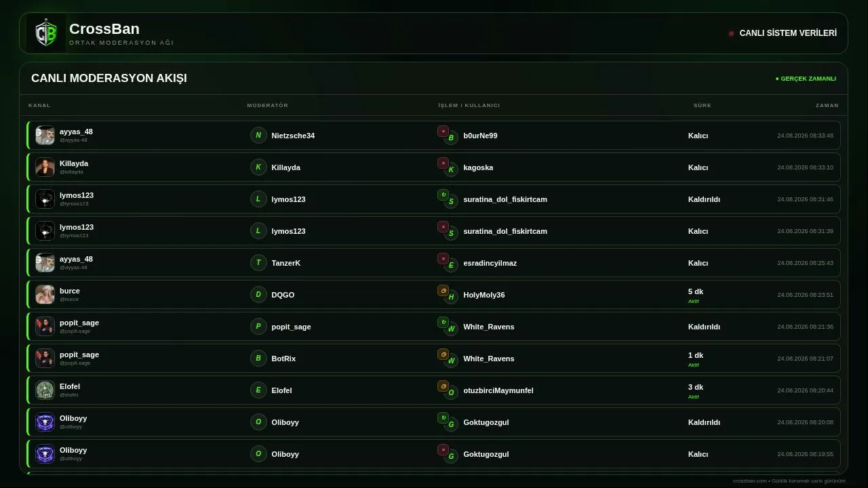Viewport: 868px width, 488px height.
Task: Click the red ban icon beside kagoska
Action: [443, 163]
